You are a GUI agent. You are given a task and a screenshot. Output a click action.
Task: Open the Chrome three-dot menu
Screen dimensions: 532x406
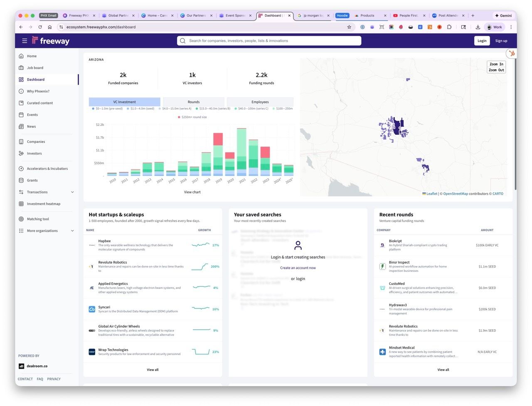(511, 27)
